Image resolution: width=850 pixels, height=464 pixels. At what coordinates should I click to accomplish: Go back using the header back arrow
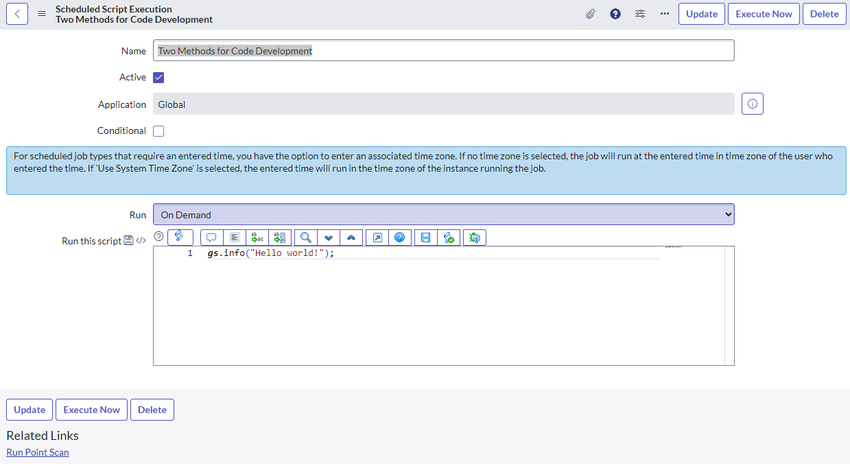tap(17, 14)
